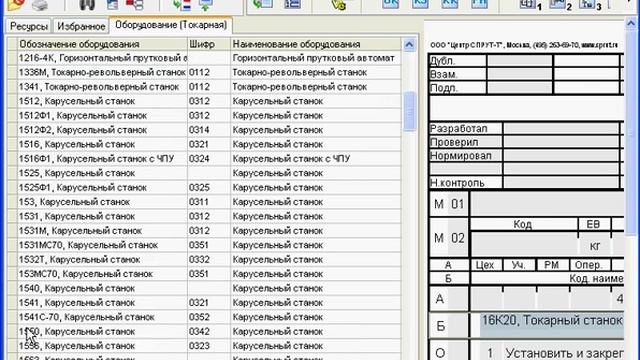640x360 pixels.
Task: Click Шифр cell 0332
Action: [x=209, y=259]
